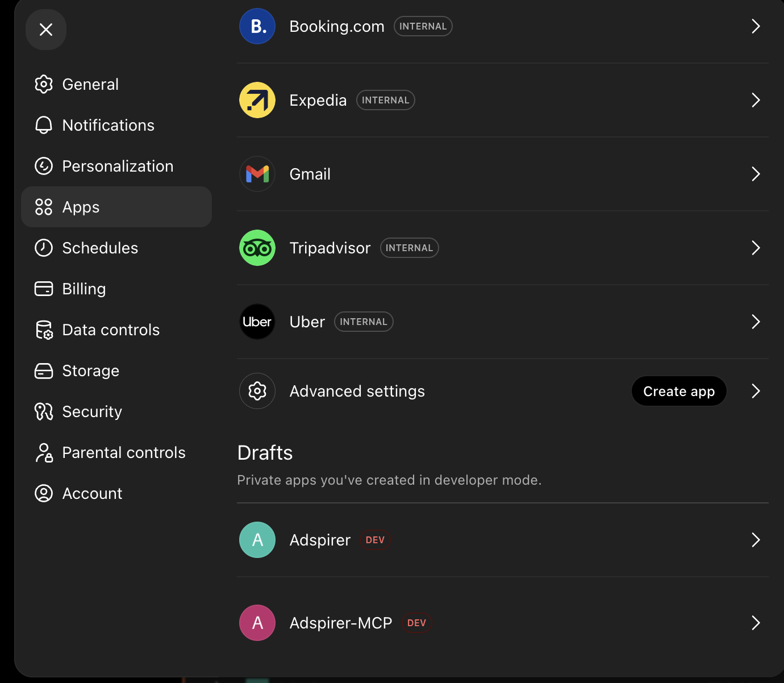Open the Notifications settings section
The width and height of the screenshot is (784, 683).
tap(116, 125)
